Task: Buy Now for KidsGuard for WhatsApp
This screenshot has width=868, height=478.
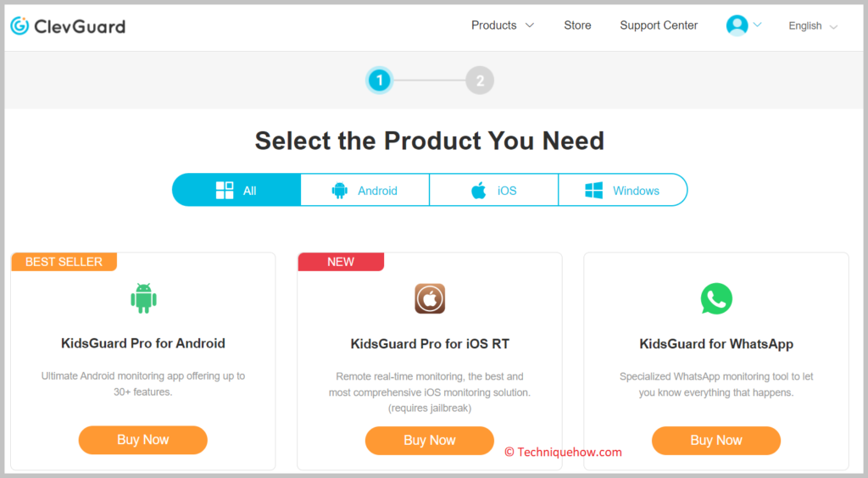Action: [x=716, y=441]
